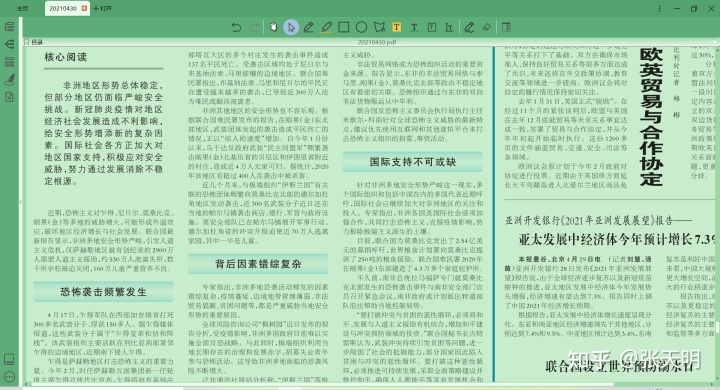Click the greyed redo arrow
This screenshot has width=720, height=390.
click(x=254, y=28)
